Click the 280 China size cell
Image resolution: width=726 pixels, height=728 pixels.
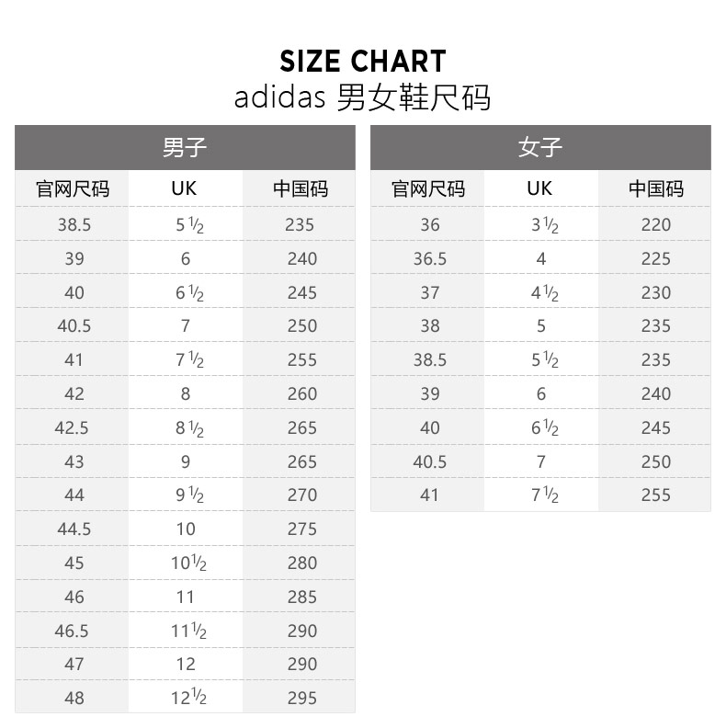click(301, 563)
